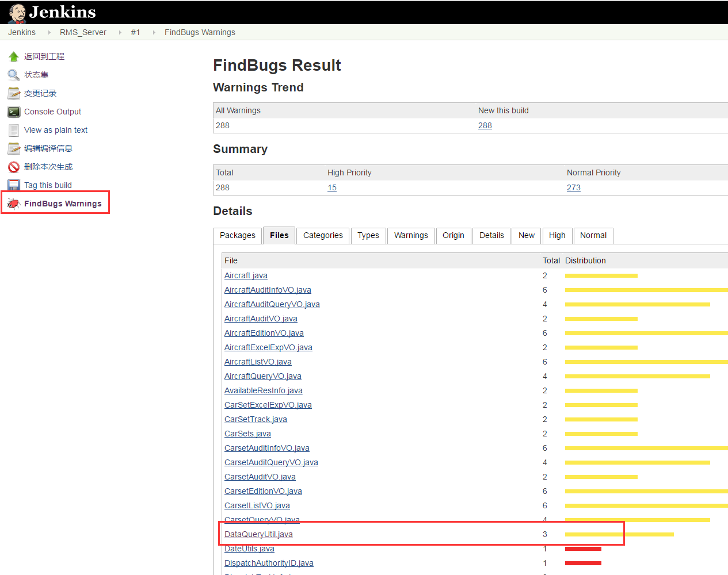Open the DataQueryUtil.java file link
This screenshot has height=575, width=728.
tap(258, 534)
